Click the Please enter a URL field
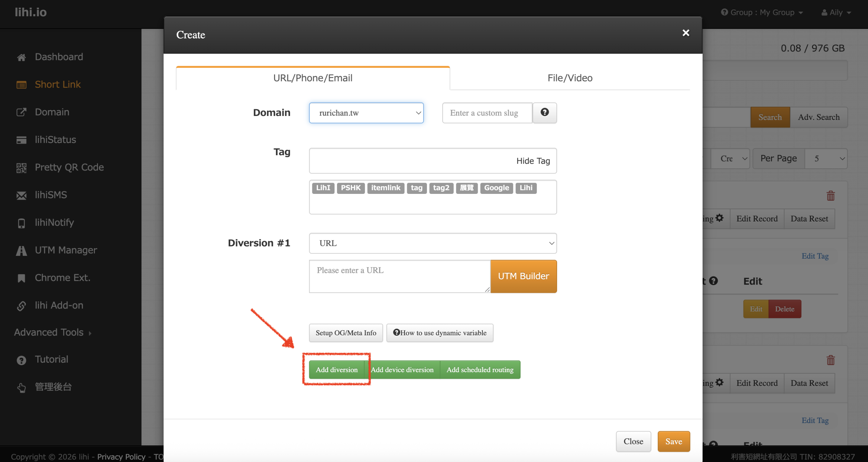 tap(399, 276)
